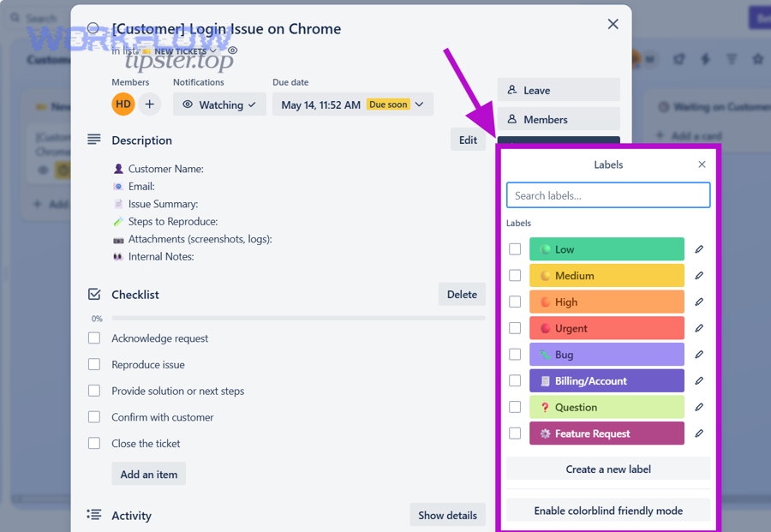Close the Labels popup with its X
Viewport: 771px width, 532px height.
pos(702,164)
